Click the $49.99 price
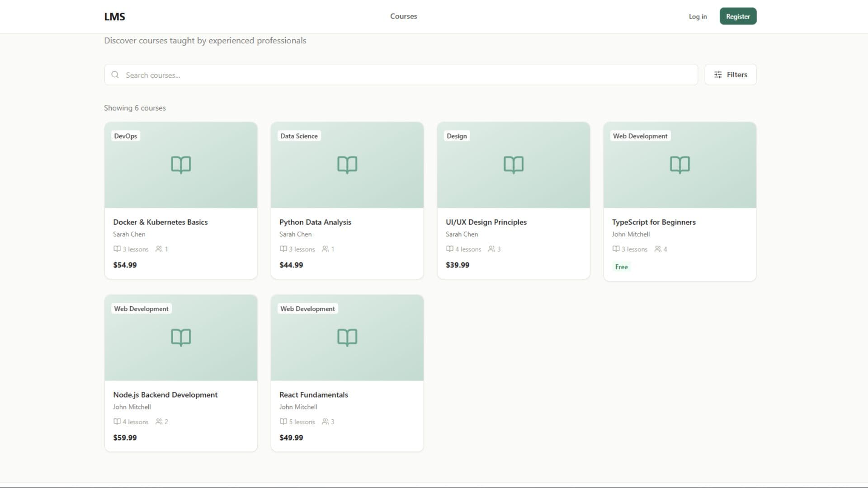Screen dimensions: 868x488 coord(291,438)
